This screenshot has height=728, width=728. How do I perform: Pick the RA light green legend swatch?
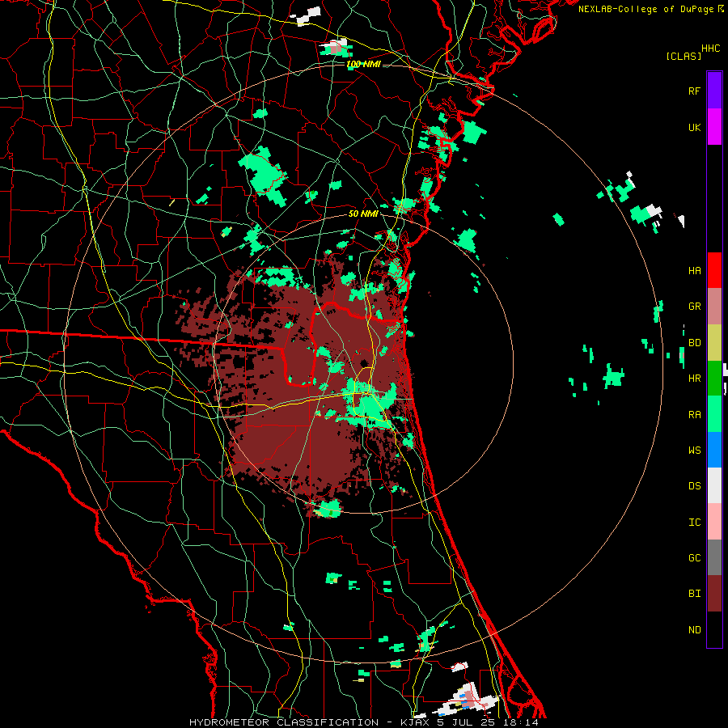coord(714,414)
